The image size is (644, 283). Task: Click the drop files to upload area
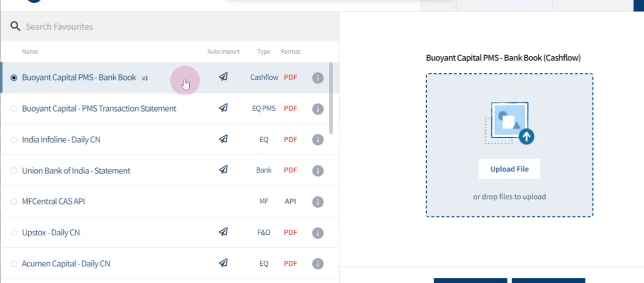510,146
